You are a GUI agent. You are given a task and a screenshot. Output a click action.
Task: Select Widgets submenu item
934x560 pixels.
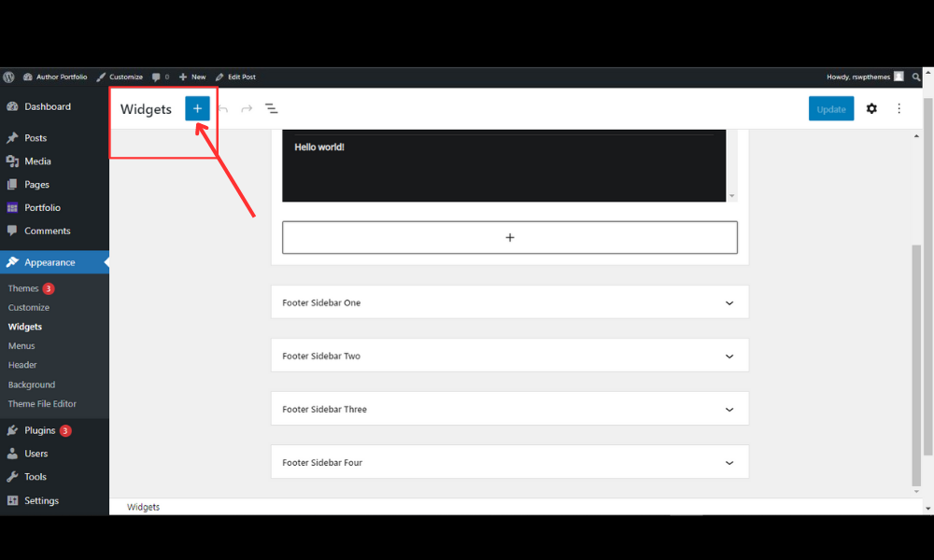click(x=25, y=327)
